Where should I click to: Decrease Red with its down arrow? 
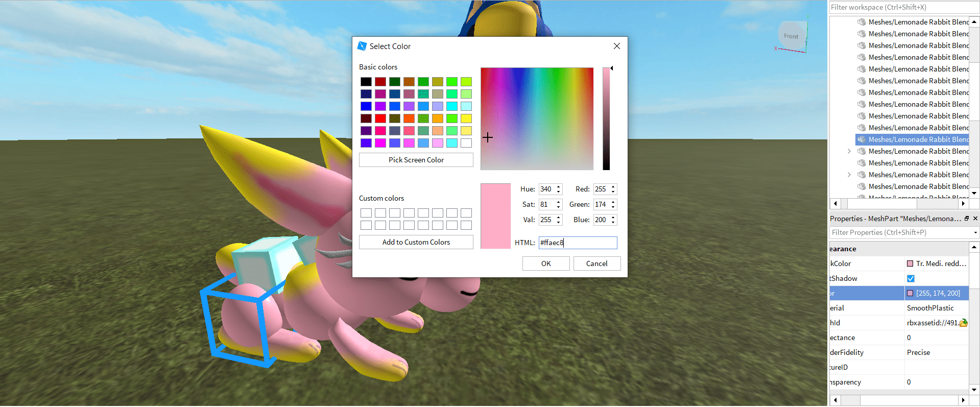(613, 192)
